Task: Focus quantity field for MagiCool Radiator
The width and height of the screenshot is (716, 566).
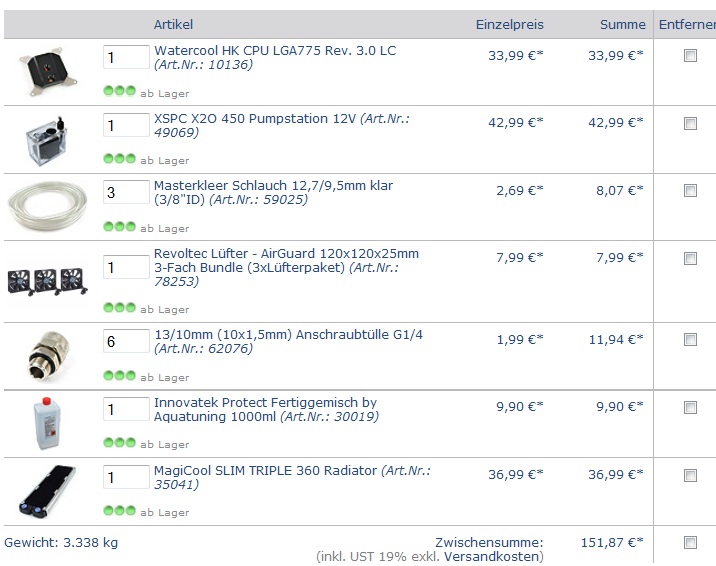Action: [126, 477]
